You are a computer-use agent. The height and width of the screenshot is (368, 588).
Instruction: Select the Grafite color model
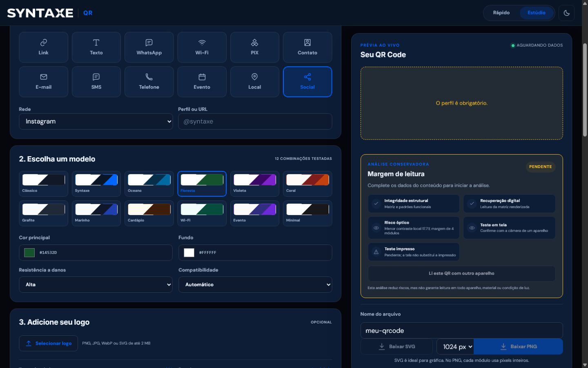point(44,213)
